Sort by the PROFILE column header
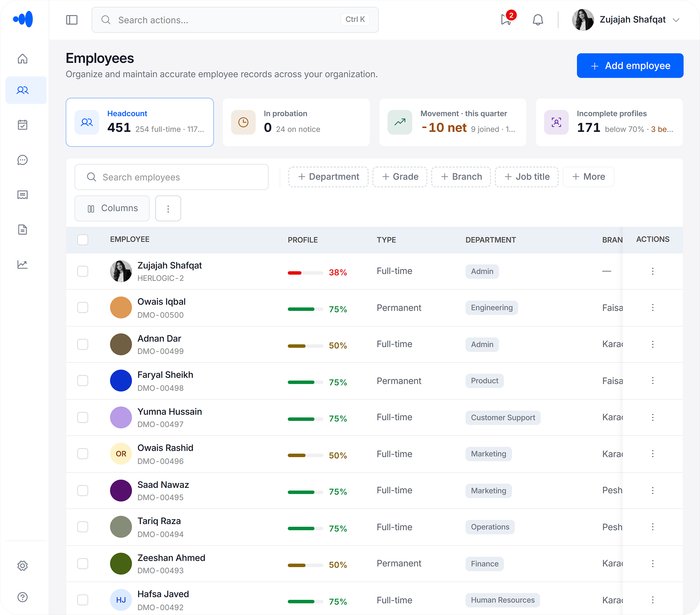The height and width of the screenshot is (615, 700). pyautogui.click(x=303, y=240)
